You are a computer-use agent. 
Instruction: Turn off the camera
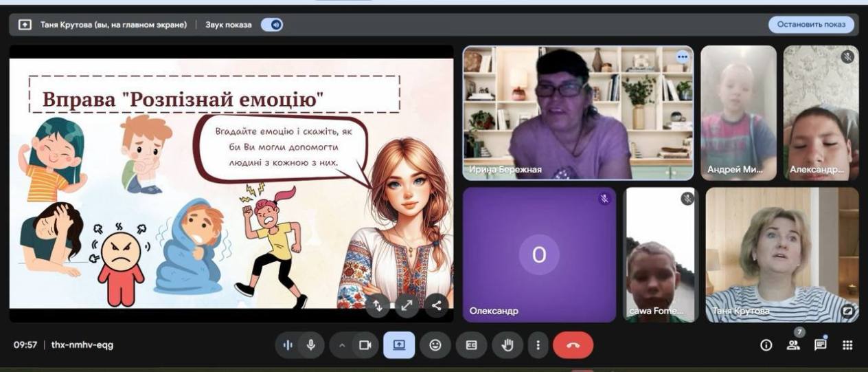(365, 345)
